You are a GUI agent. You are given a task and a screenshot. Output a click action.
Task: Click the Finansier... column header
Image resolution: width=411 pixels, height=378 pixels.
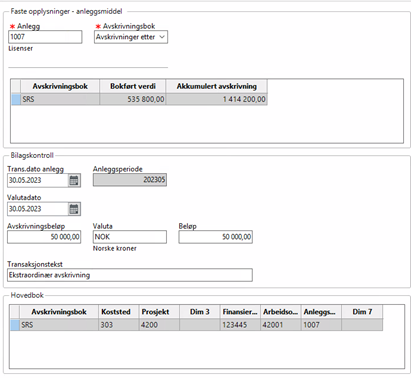pyautogui.click(x=240, y=312)
